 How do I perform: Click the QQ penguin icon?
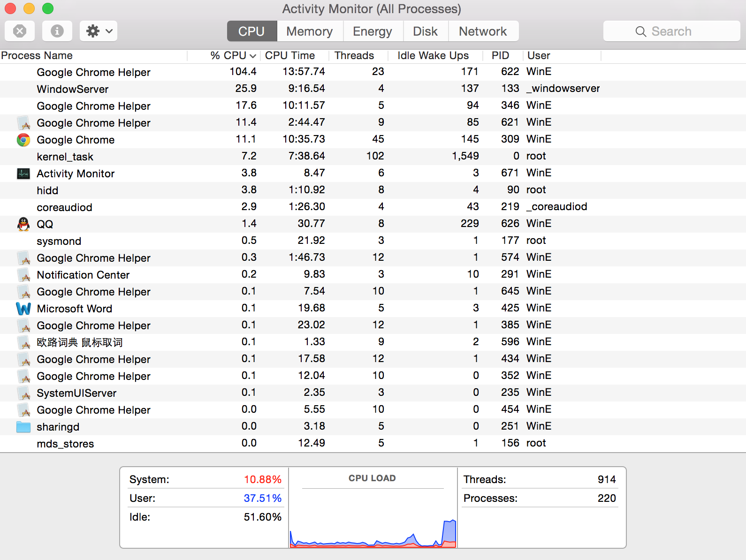click(23, 224)
